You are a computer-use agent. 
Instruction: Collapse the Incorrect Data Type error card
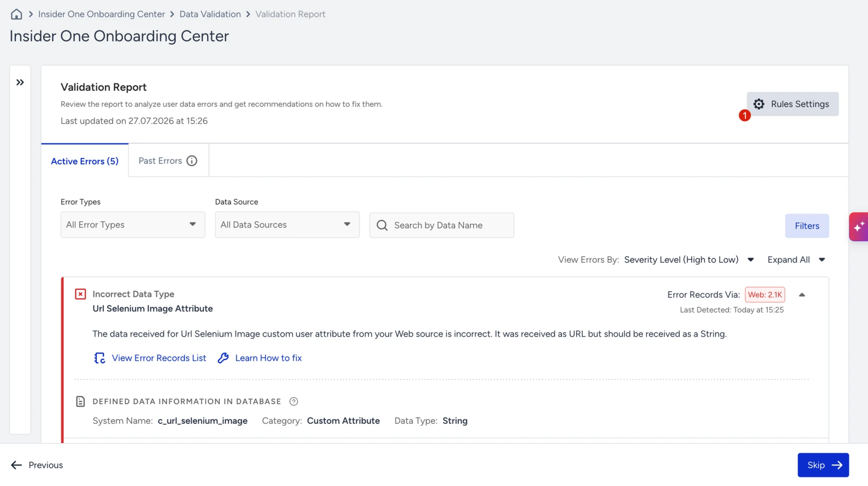(802, 295)
